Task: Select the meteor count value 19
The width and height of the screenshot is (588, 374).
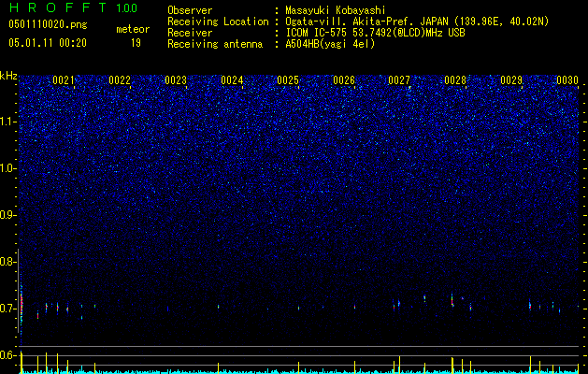Action: click(136, 43)
